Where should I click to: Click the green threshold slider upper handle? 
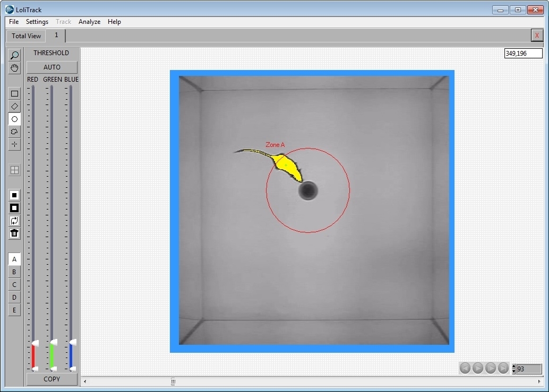[53, 343]
